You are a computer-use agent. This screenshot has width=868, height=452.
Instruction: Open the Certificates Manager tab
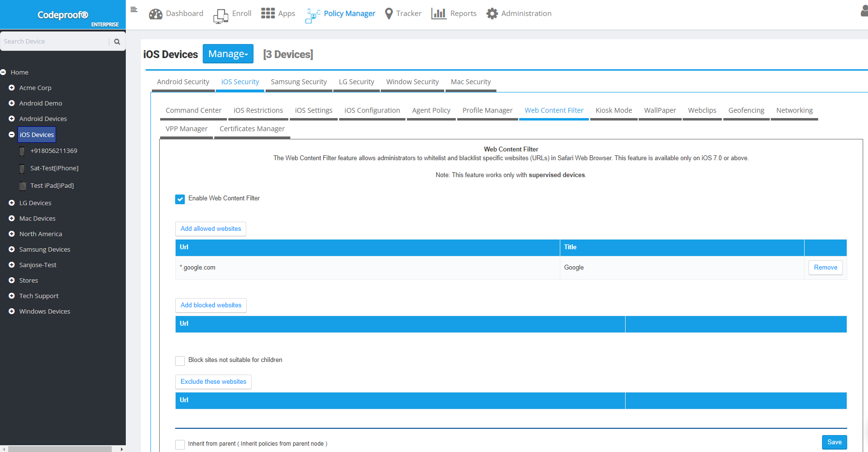click(252, 129)
